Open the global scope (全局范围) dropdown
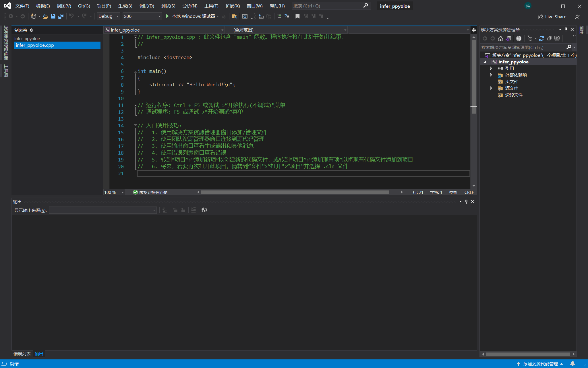The height and width of the screenshot is (368, 588). [x=287, y=30]
